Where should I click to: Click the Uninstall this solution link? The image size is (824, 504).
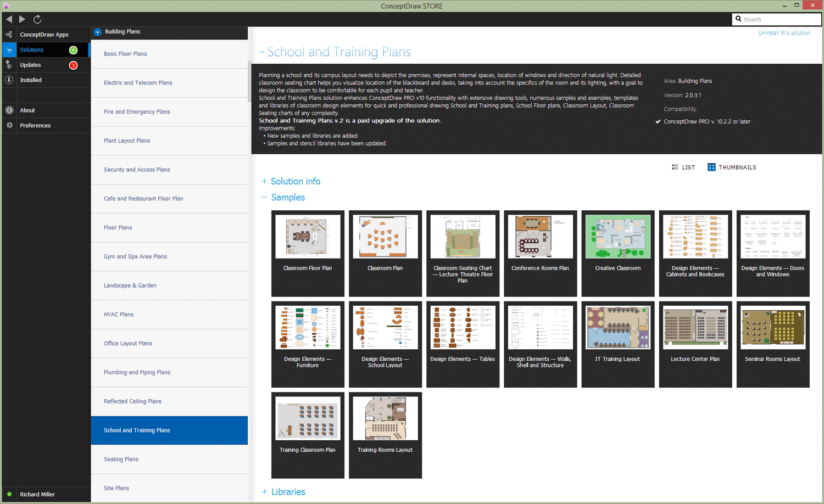click(x=784, y=33)
